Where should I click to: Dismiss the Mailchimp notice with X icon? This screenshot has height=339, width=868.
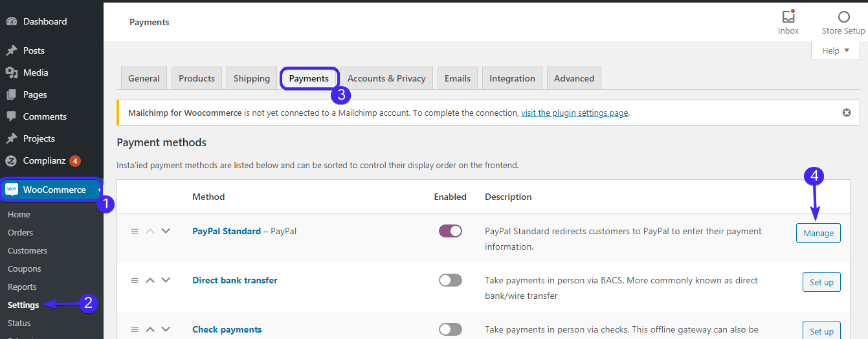[x=847, y=113]
